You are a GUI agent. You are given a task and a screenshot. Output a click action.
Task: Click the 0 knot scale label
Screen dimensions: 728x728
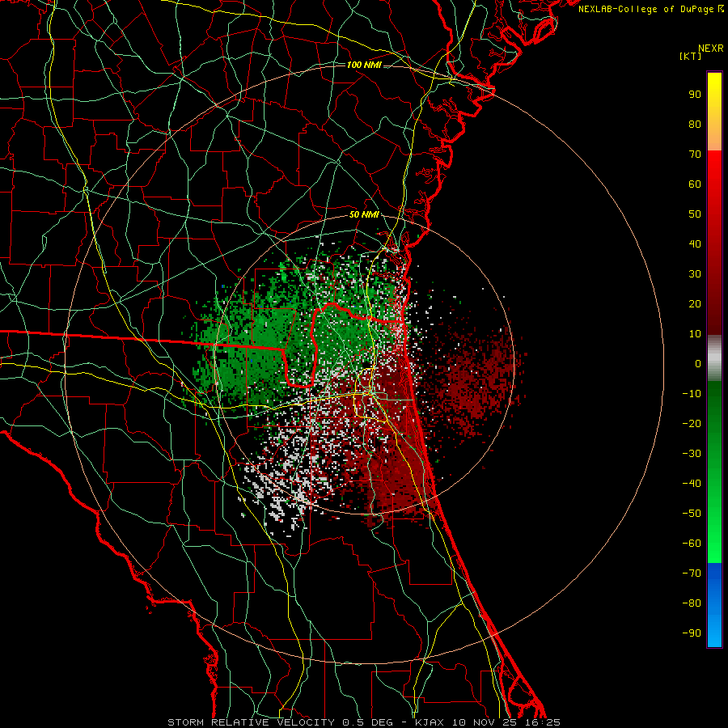(698, 363)
